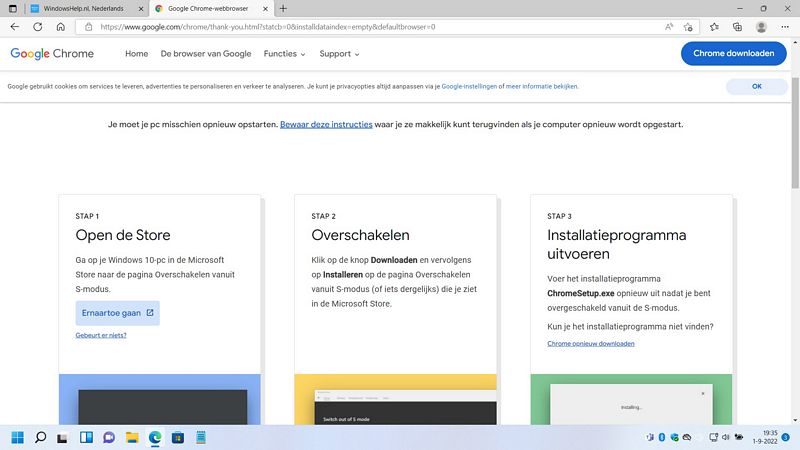
Task: Open Teams Chat from taskbar
Action: click(109, 438)
